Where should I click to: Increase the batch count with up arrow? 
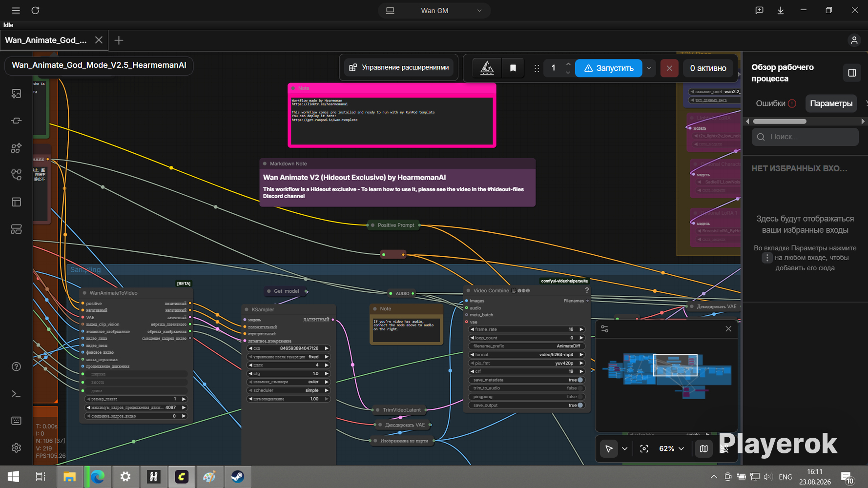[x=568, y=64]
